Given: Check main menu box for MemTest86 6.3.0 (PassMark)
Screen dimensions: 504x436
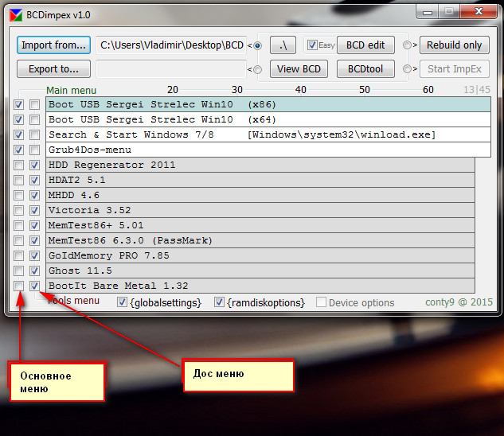Looking at the screenshot, I should tap(18, 240).
